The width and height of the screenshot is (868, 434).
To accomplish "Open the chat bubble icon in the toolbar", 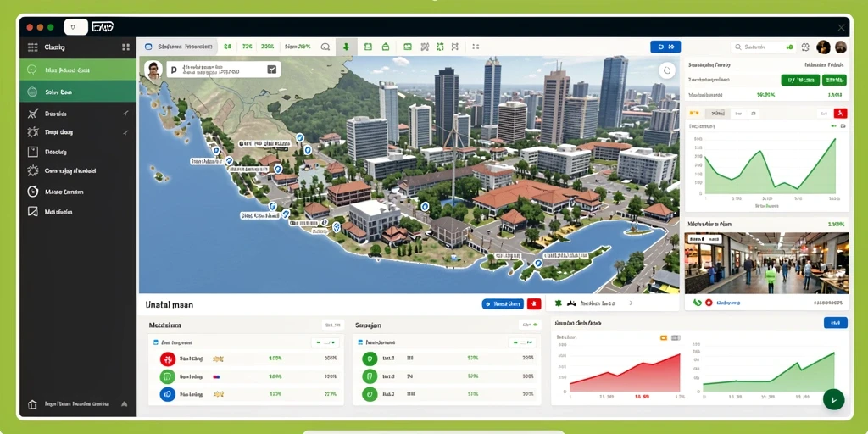I will pyautogui.click(x=325, y=47).
